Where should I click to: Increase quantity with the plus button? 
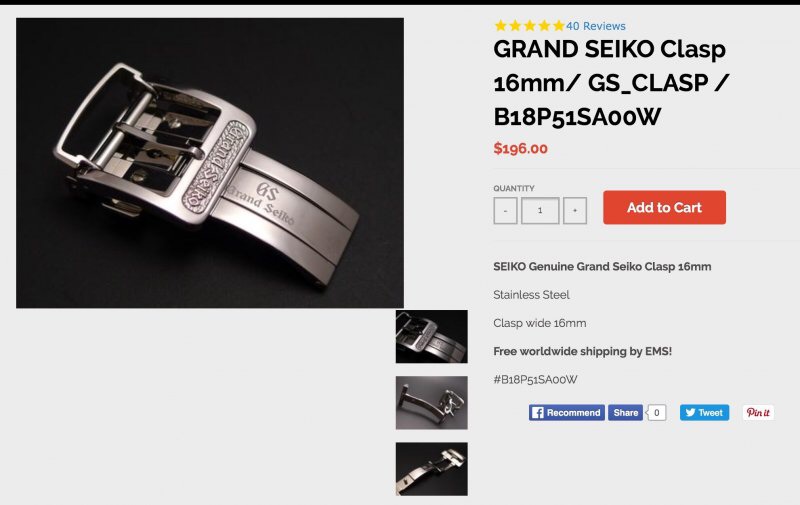pos(574,210)
